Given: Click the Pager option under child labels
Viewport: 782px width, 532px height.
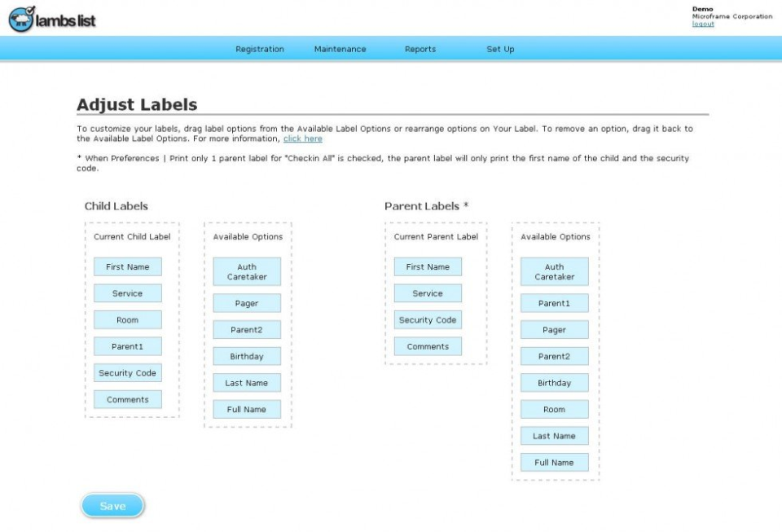Looking at the screenshot, I should point(246,302).
